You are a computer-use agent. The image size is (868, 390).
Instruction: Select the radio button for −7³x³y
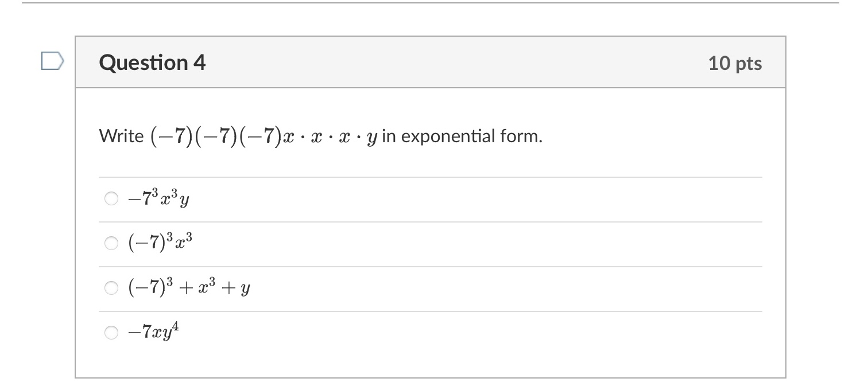(111, 198)
